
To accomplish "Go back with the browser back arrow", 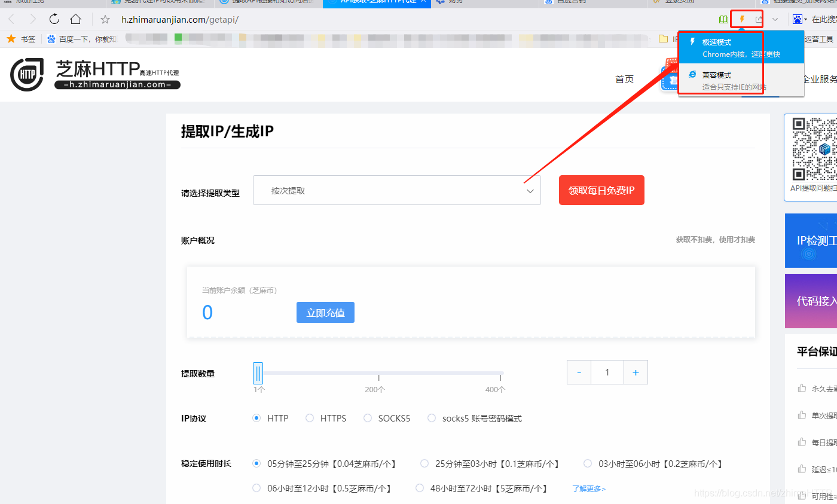I will click(x=11, y=19).
